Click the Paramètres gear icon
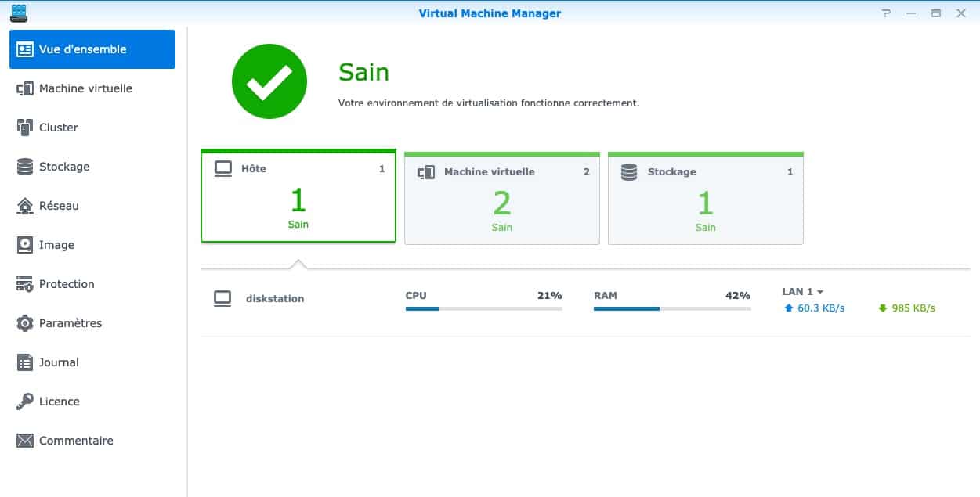 (25, 323)
